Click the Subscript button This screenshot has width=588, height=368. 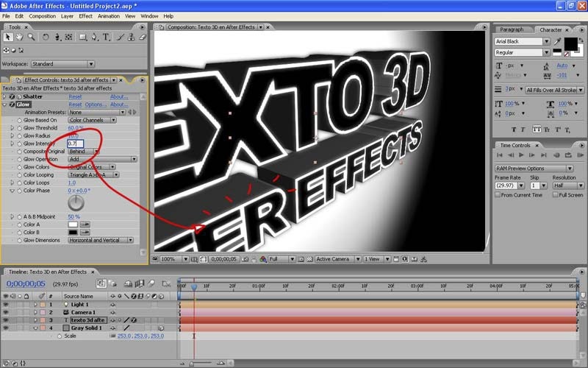click(567, 130)
